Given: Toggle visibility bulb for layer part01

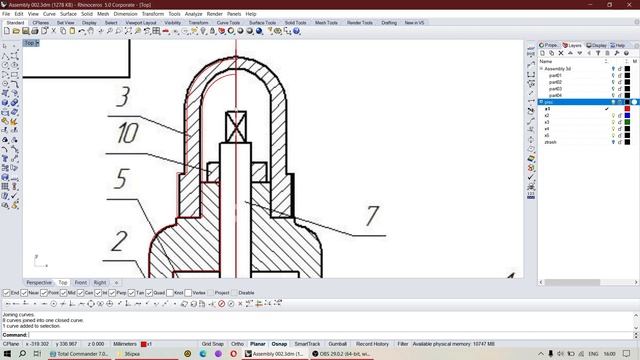Looking at the screenshot, I should click(613, 76).
